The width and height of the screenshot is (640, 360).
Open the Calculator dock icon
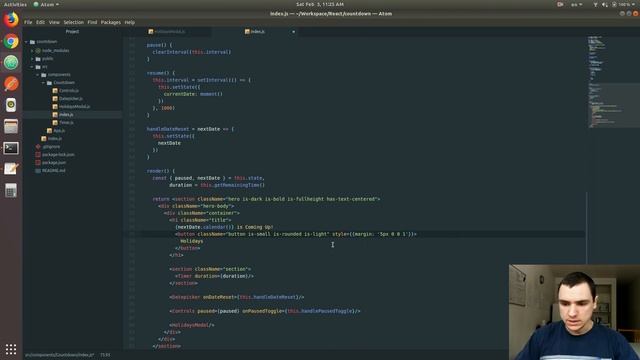point(11,190)
